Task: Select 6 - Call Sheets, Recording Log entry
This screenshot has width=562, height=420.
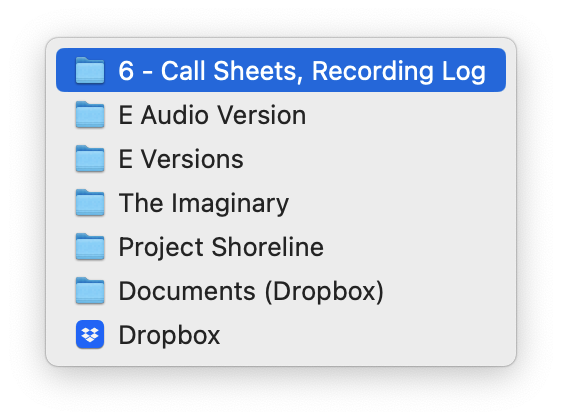Action: (281, 70)
